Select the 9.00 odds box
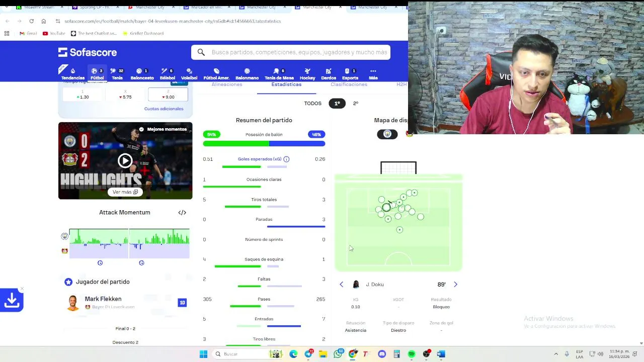 click(168, 95)
